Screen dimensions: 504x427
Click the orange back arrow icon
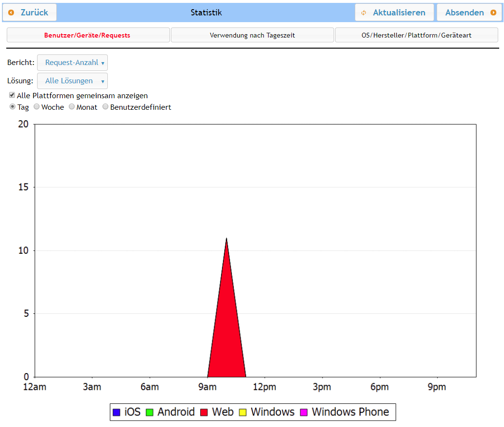tap(11, 13)
